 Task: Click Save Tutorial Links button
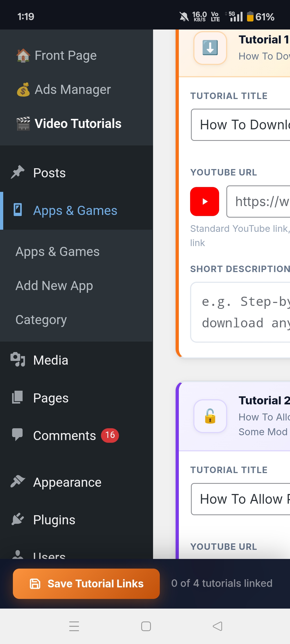(x=86, y=584)
